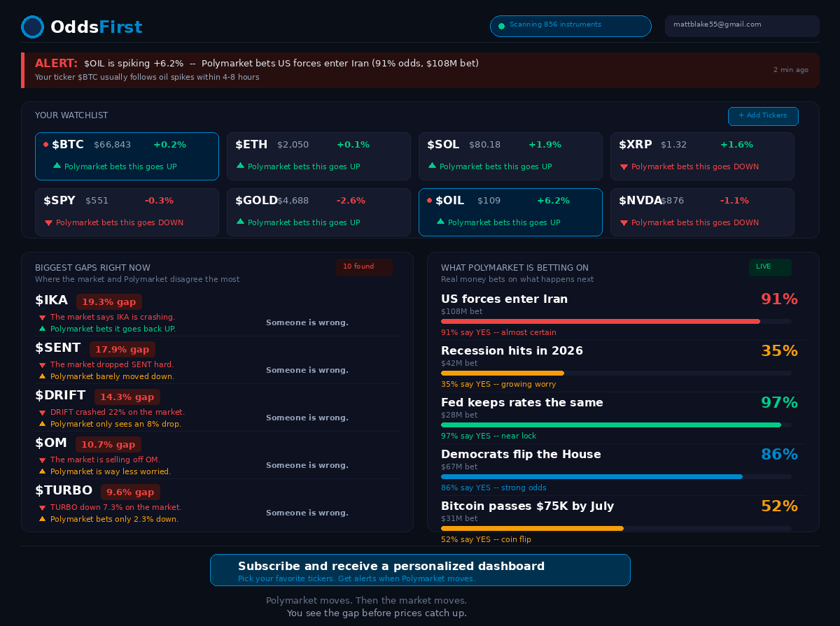Click the US forces enter Iran progress bar

click(616, 322)
